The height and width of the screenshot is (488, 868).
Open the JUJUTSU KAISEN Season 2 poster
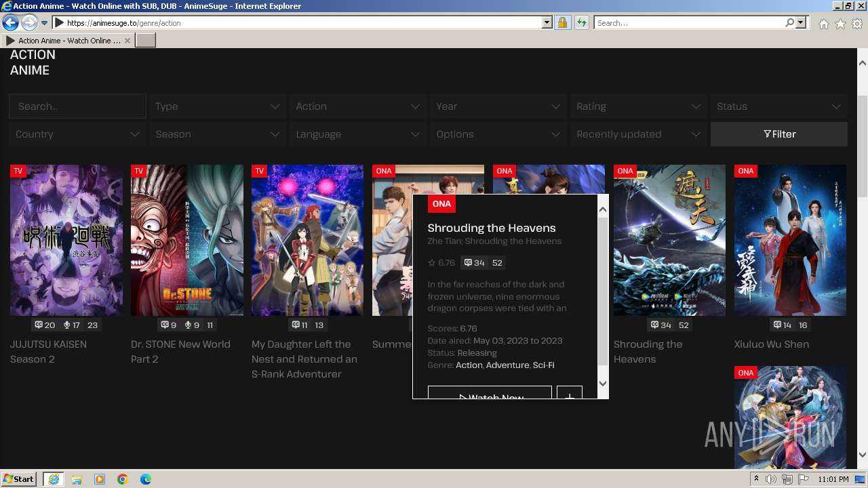66,240
